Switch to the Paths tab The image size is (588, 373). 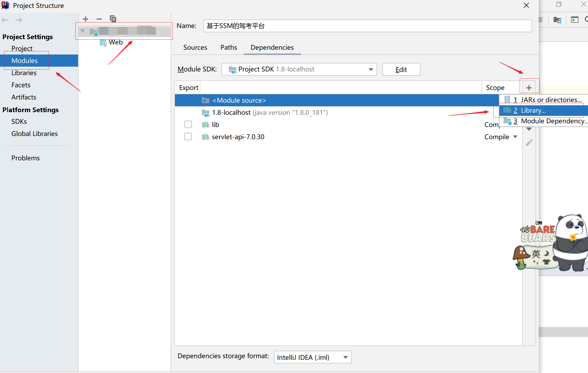[228, 47]
